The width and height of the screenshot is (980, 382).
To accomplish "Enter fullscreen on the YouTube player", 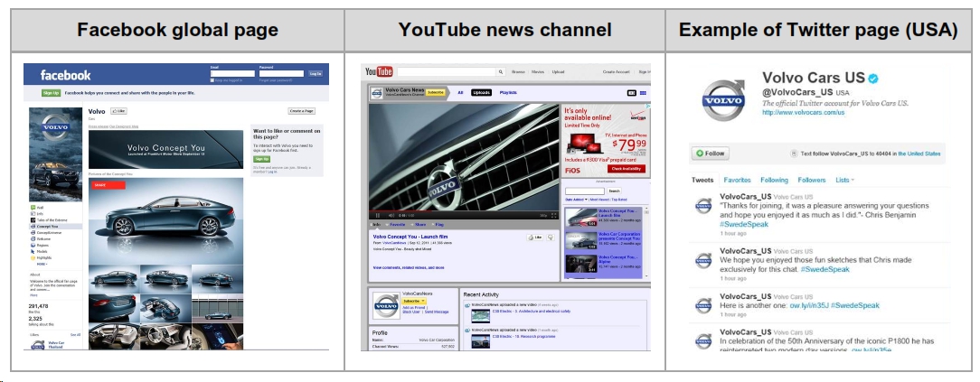I will 554,215.
